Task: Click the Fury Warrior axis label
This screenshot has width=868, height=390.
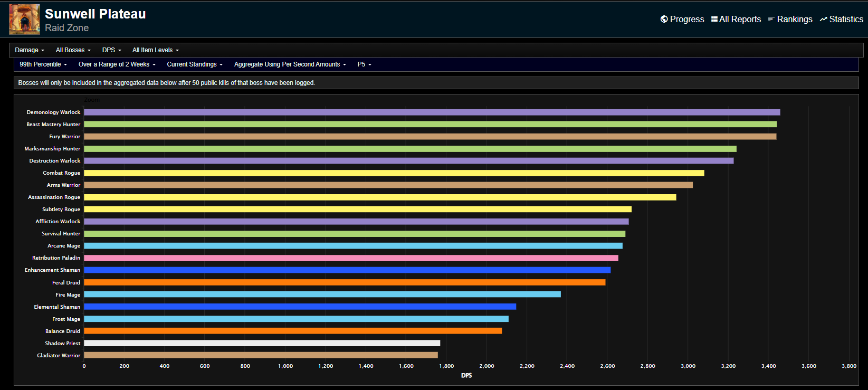Action: tap(65, 137)
